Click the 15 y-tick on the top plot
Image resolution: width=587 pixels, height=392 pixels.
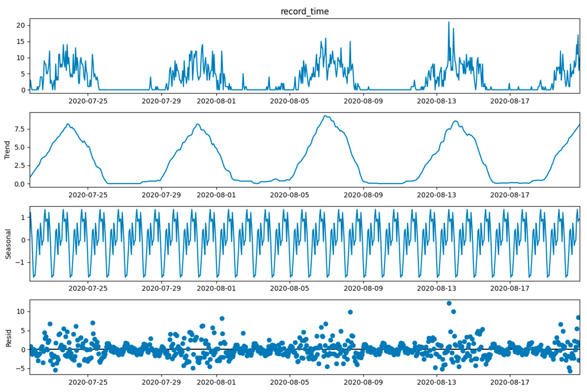click(21, 42)
